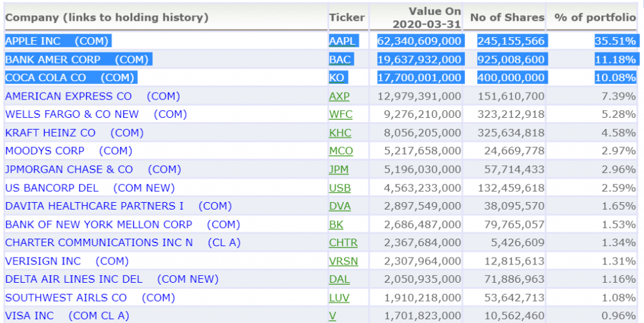Open the DVA ticker link
The image size is (644, 323).
pyautogui.click(x=340, y=206)
